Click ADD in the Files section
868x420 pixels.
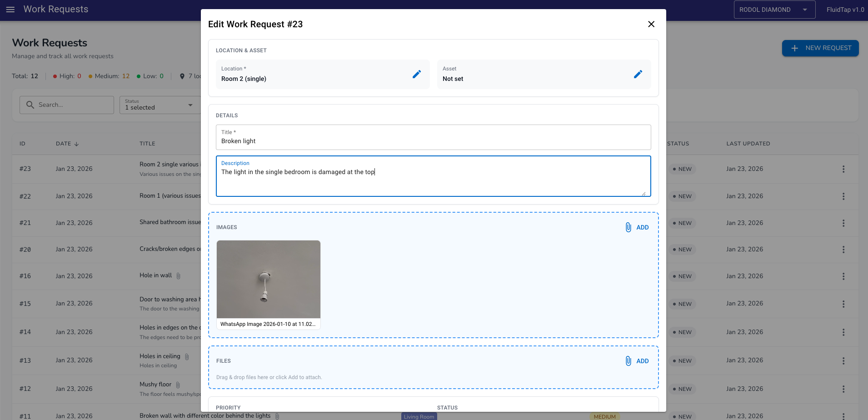click(642, 361)
